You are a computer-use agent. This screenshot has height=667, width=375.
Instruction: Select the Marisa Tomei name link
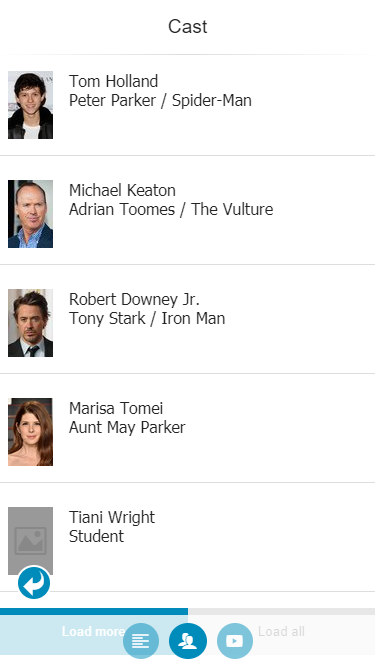(x=116, y=408)
